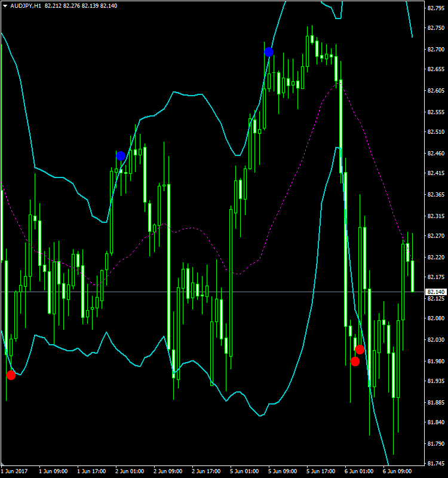Click the chart shift triangle at bottom-left corner

2,464
